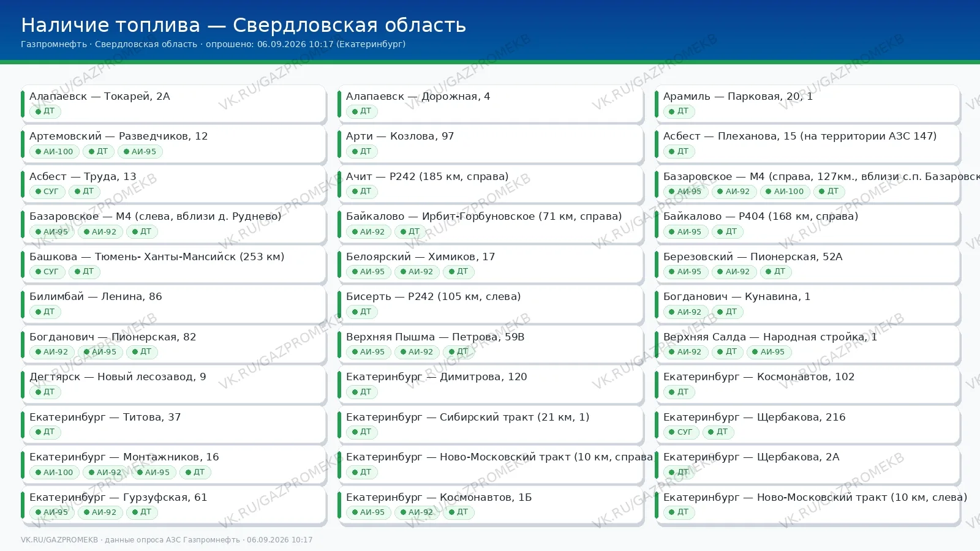Open station "Асбест — Плеханова, 15"
Image resolution: width=980 pixels, height=551 pixels.
click(x=807, y=144)
